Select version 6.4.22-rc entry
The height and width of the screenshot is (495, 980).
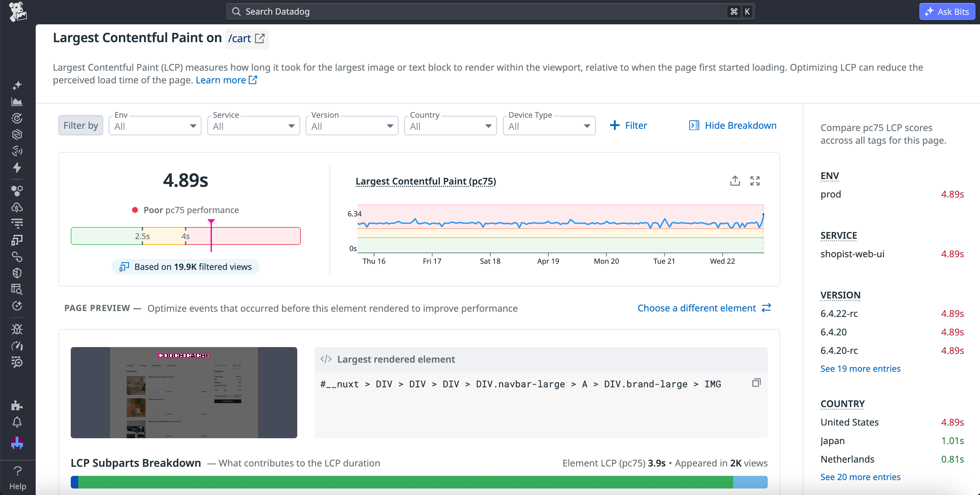892,314
